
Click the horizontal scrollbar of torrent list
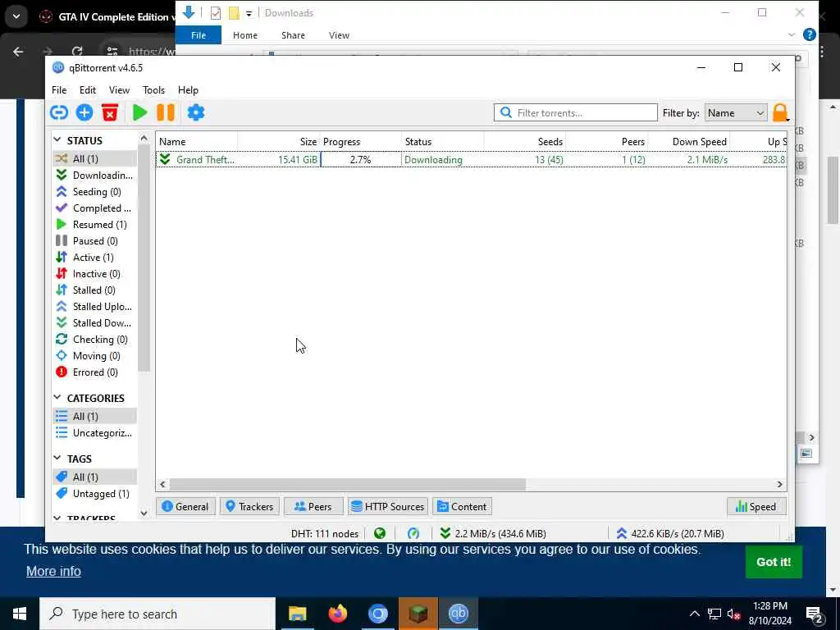click(348, 484)
